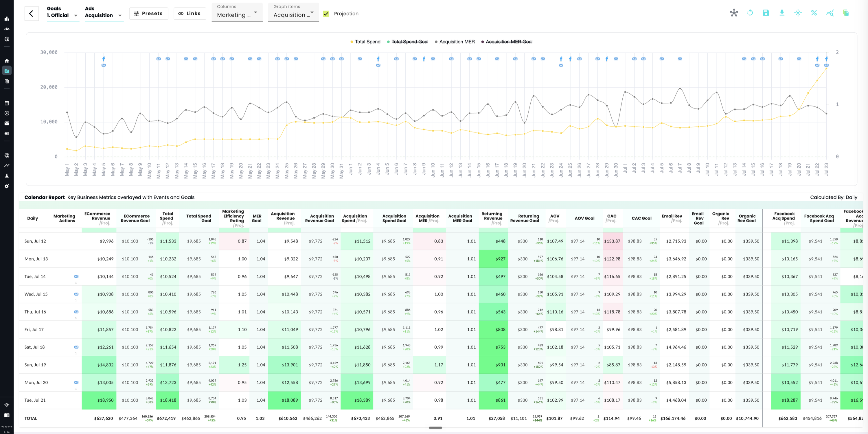
Task: Select the Tue, Jul 21 row label
Action: point(35,400)
